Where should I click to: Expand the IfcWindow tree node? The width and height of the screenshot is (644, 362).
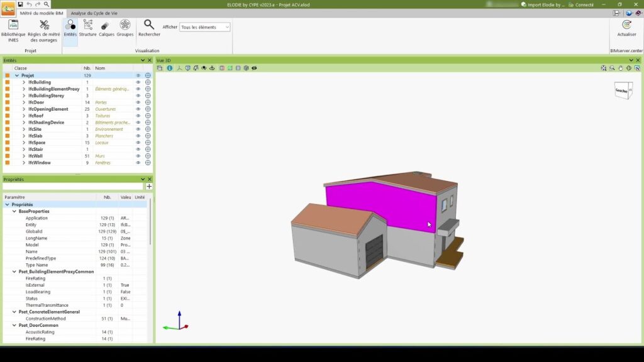[24, 163]
